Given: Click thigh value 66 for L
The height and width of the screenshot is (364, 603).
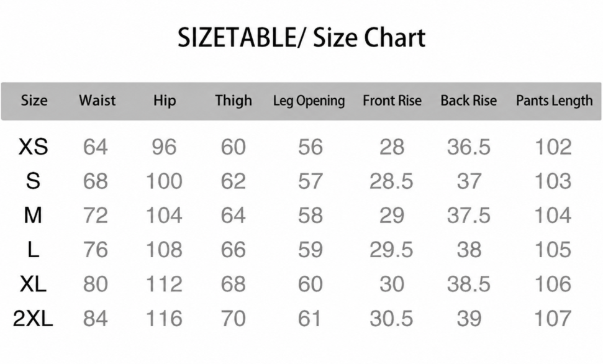Looking at the screenshot, I should click(x=233, y=250).
